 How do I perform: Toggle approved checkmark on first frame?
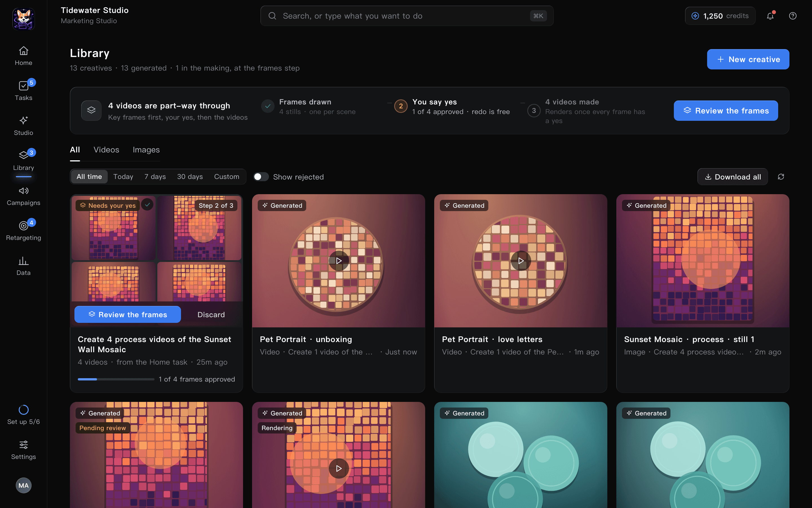147,204
